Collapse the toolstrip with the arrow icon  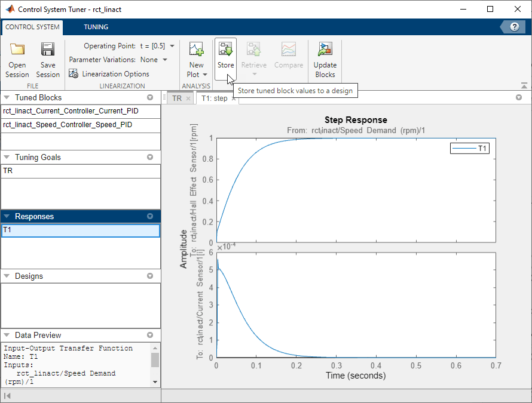click(524, 85)
